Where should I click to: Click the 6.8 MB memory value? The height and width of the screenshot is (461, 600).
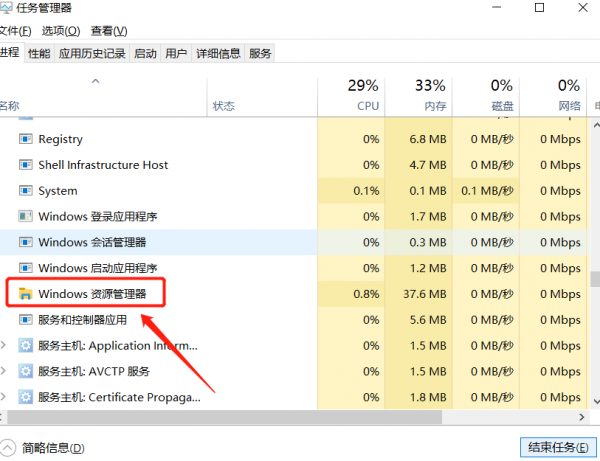[428, 139]
